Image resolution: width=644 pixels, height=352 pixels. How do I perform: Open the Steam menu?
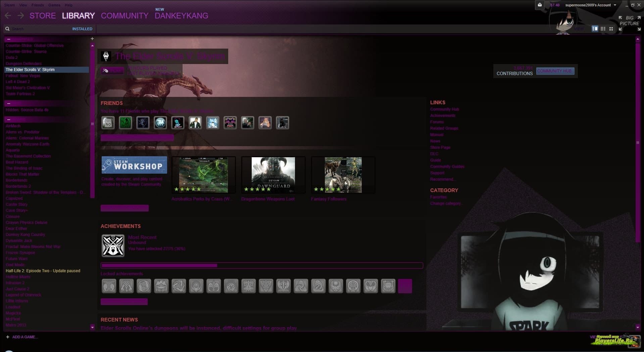(9, 5)
